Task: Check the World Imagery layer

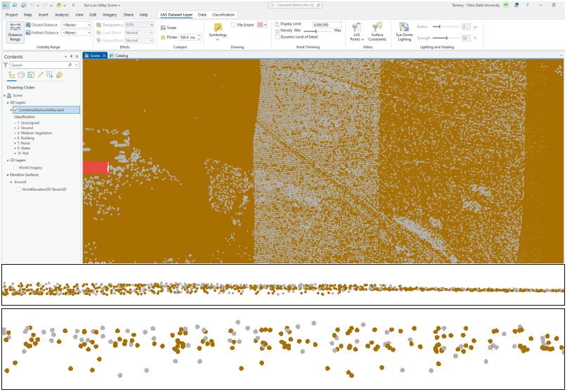Action: click(x=15, y=168)
